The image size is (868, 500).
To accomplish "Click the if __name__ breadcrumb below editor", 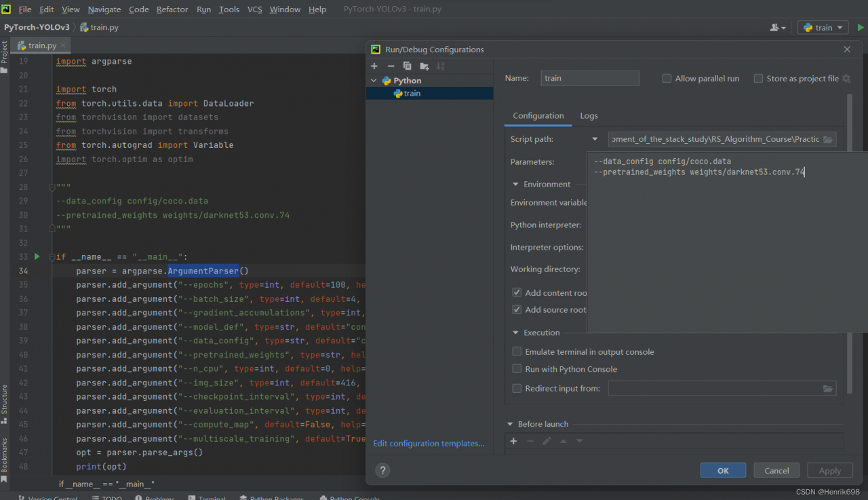I will [106, 484].
